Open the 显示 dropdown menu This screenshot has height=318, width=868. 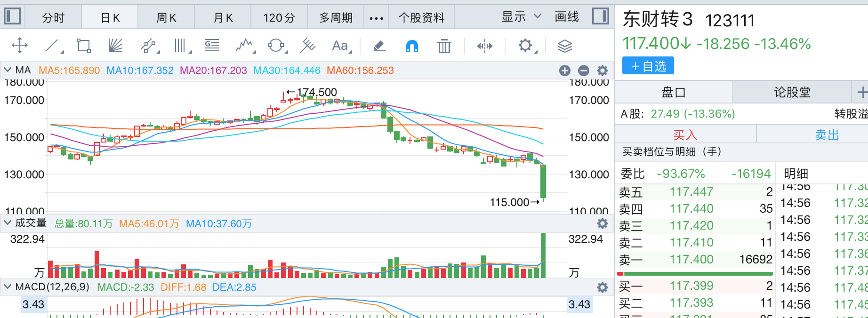click(521, 17)
